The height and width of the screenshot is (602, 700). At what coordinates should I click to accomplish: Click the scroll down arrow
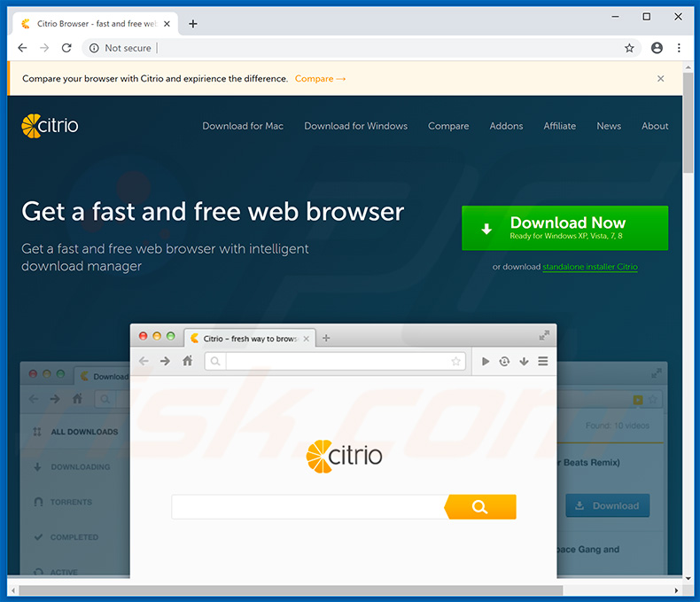tap(688, 579)
